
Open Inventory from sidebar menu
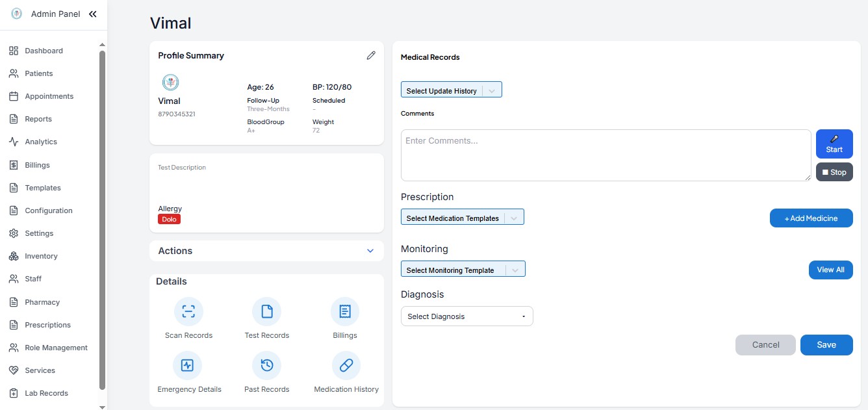(41, 256)
